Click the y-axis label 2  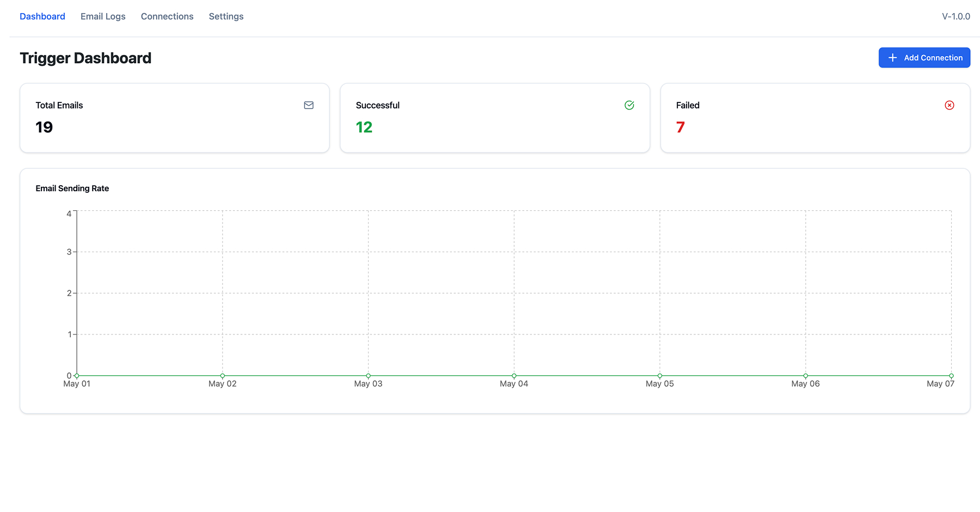(x=69, y=293)
